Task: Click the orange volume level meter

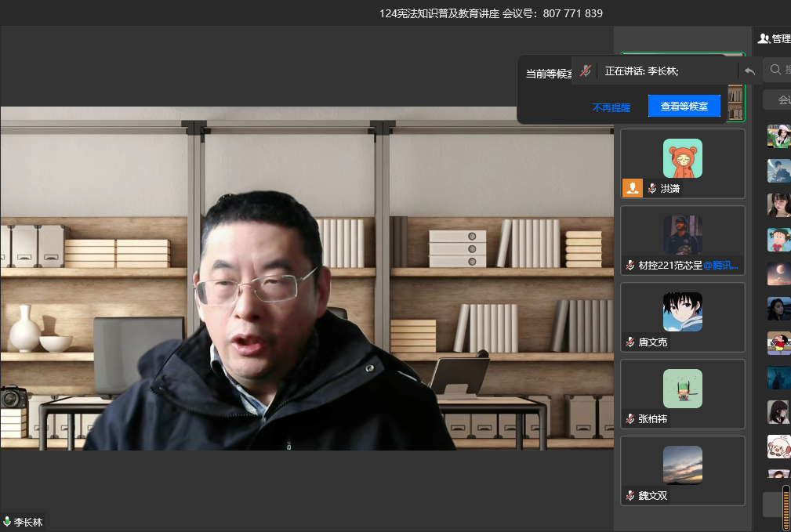Action: coord(786,507)
